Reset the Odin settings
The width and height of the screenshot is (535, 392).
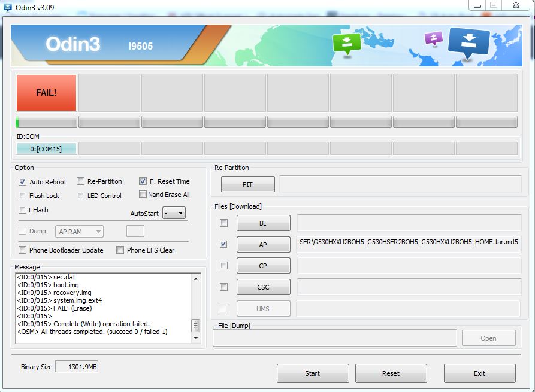pos(391,373)
